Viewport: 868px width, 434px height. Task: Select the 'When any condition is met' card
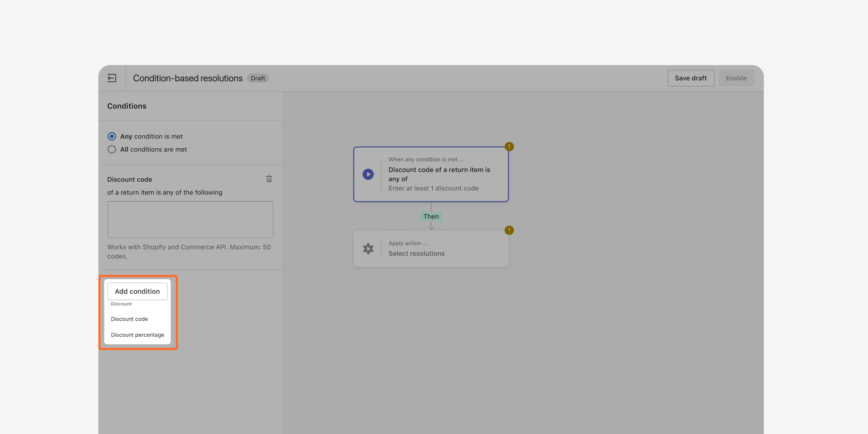pyautogui.click(x=431, y=174)
